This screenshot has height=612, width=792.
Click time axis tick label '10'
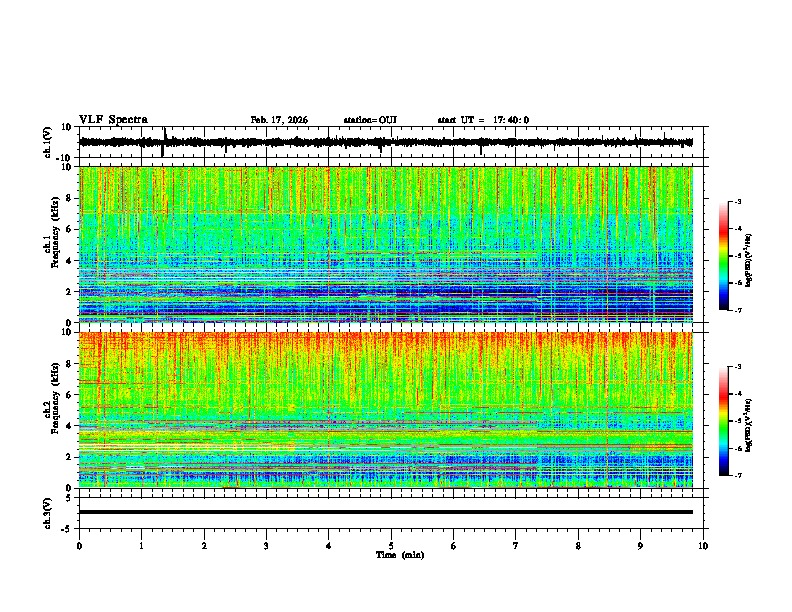703,546
